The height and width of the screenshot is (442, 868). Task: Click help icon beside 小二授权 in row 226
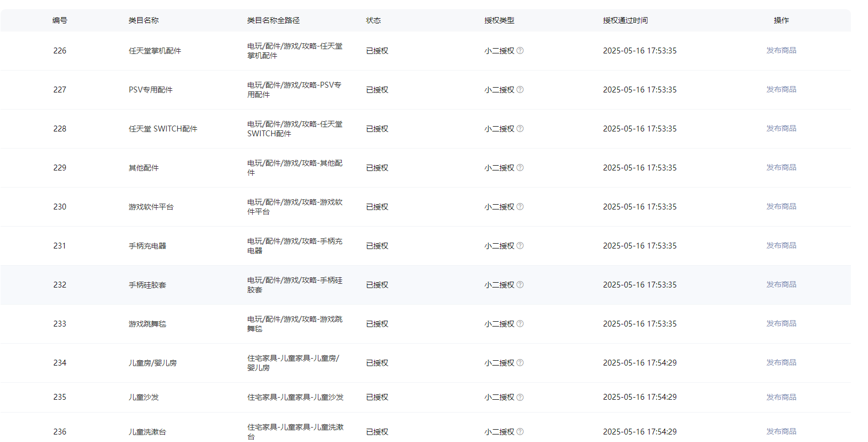[520, 51]
